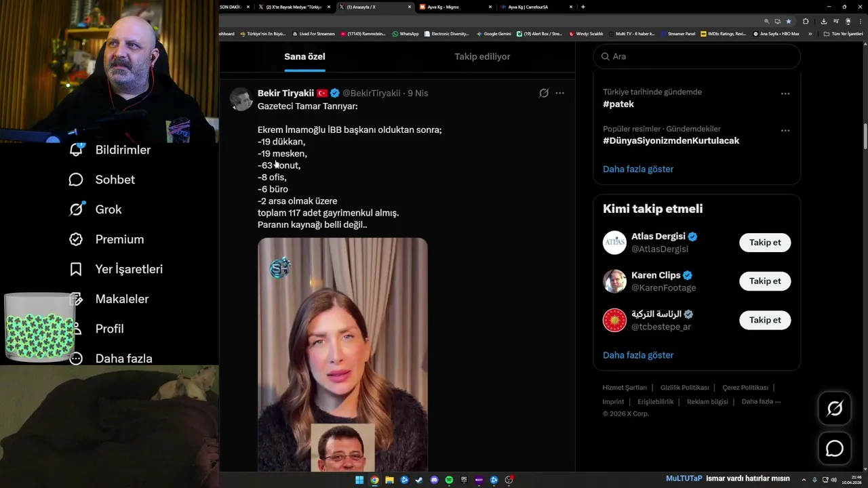Image resolution: width=868 pixels, height=488 pixels.
Task: Open Google Gemini bookmark
Action: point(494,34)
